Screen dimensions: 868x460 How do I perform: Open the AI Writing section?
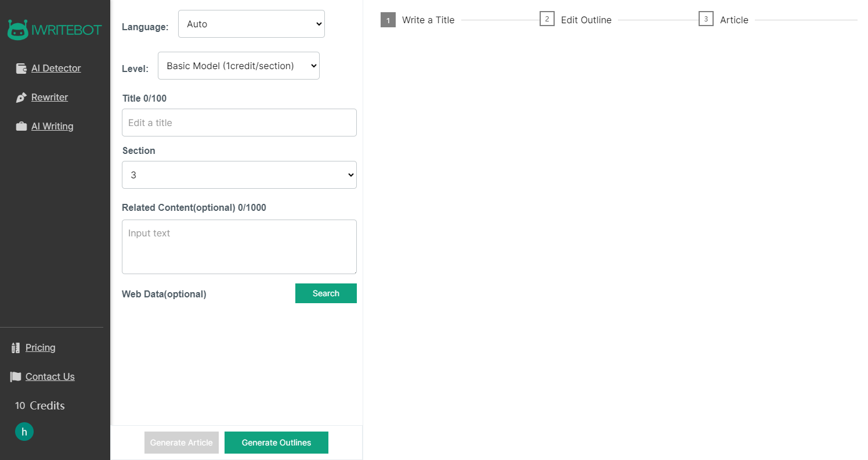(x=52, y=127)
